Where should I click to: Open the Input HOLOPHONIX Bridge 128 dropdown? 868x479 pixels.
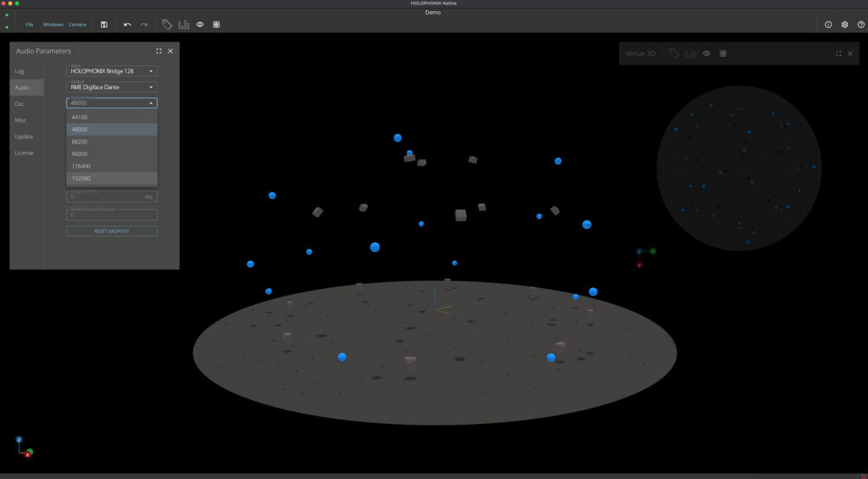click(112, 71)
